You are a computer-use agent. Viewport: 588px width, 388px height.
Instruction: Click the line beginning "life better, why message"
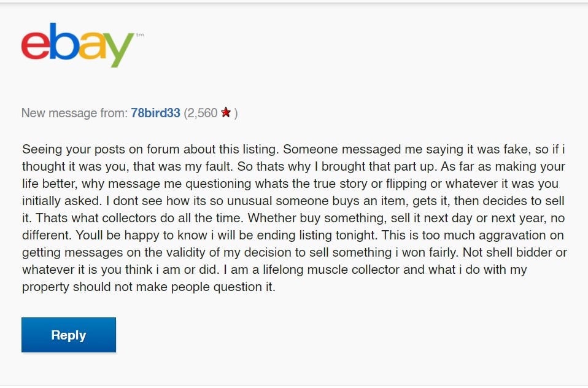pyautogui.click(x=290, y=184)
